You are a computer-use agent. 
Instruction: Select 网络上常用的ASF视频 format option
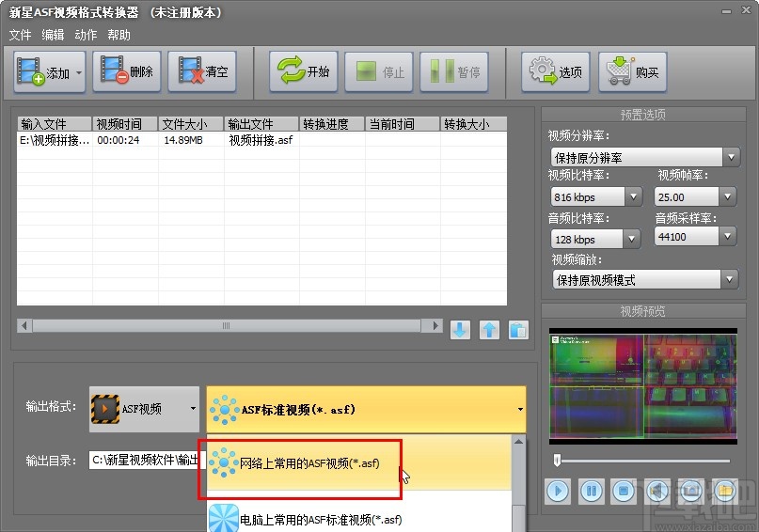click(x=308, y=463)
